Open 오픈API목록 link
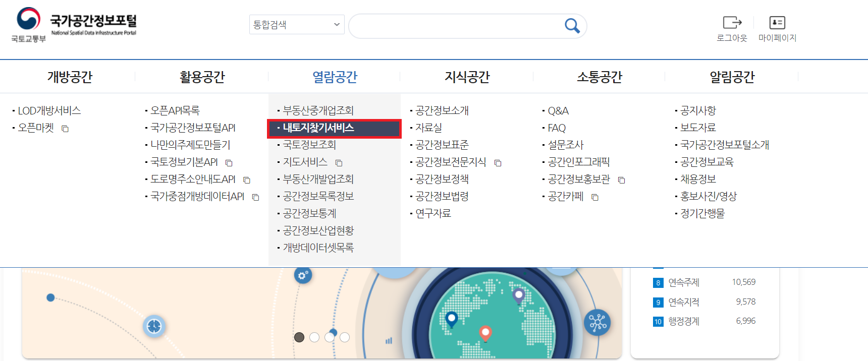The width and height of the screenshot is (868, 361). tap(175, 110)
